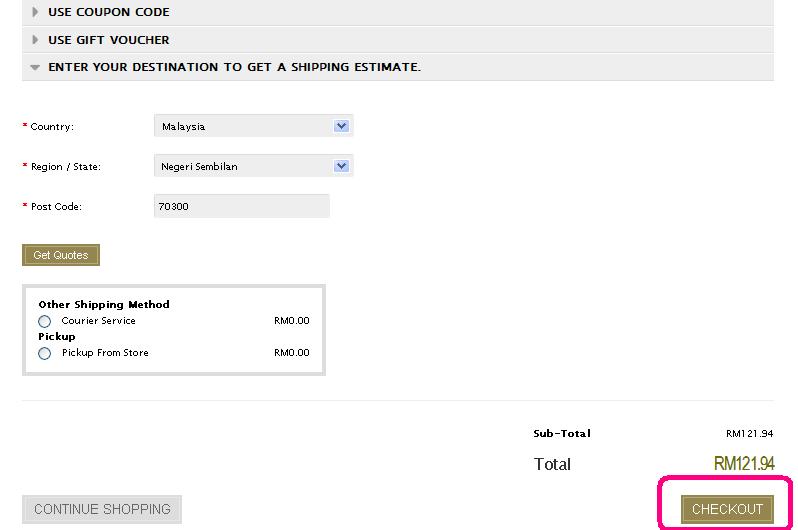Click the arrow icon beside Use Gift Voucher
The width and height of the screenshot is (798, 530).
[36, 40]
